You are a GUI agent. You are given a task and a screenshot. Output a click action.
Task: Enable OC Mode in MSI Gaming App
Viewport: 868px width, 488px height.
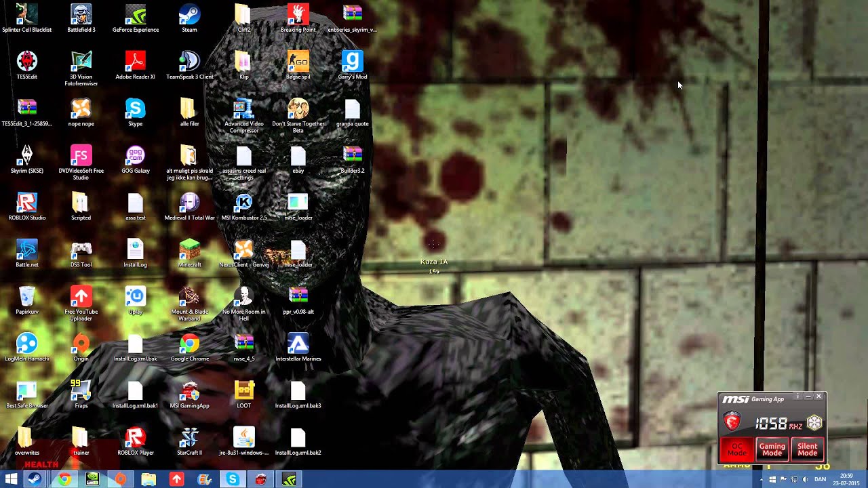pyautogui.click(x=736, y=449)
